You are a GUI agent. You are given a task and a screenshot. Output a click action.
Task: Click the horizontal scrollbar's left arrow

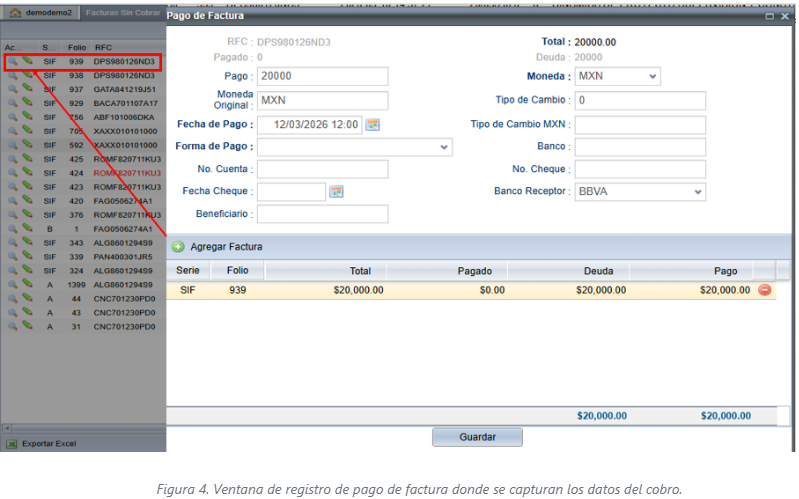pos(6,427)
